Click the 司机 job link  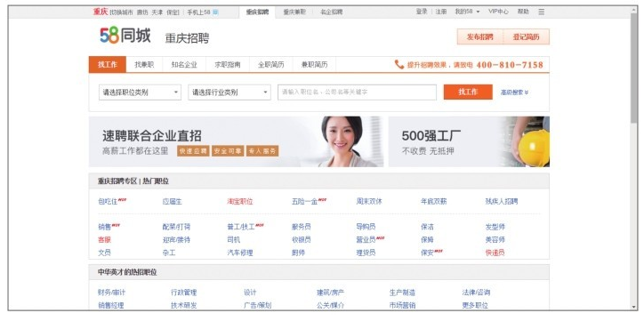[x=233, y=240]
